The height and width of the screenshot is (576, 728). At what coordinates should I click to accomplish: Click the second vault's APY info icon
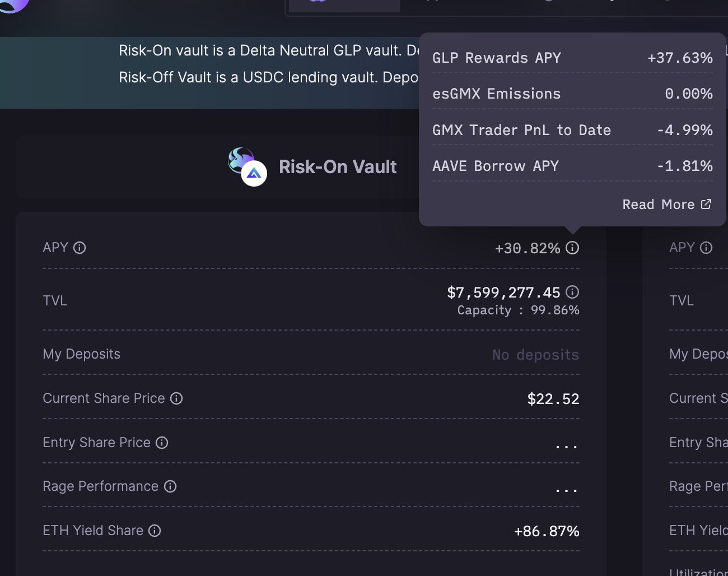[x=706, y=248]
